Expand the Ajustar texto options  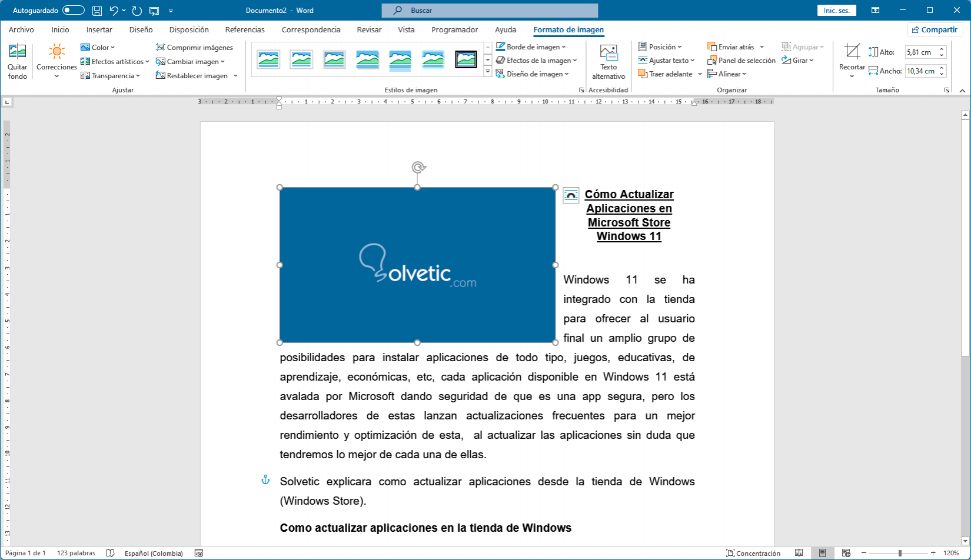click(667, 61)
